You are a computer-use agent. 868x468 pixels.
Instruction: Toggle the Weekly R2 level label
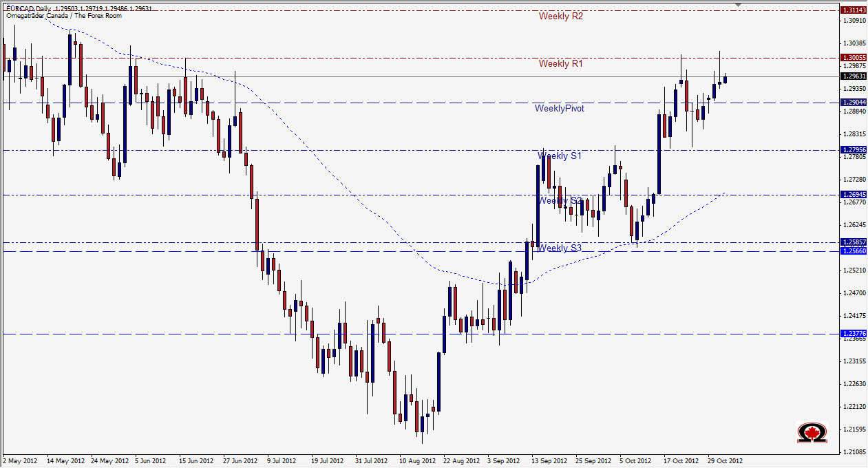tap(561, 17)
